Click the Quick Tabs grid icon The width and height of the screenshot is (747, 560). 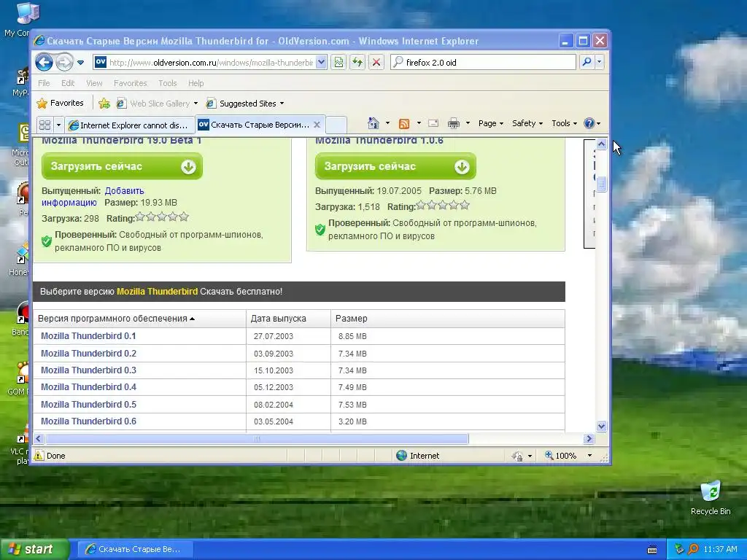(44, 125)
